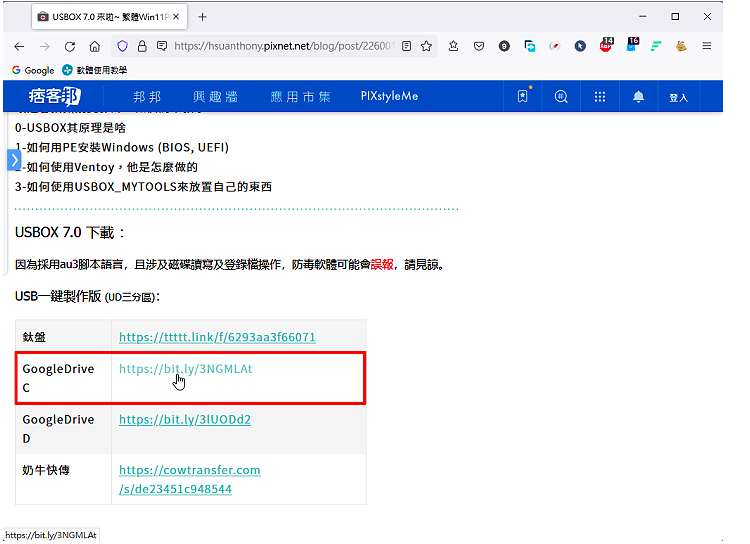This screenshot has height=544, width=750.
Task: Click the GoogleDrive D label cell
Action: coord(63,429)
